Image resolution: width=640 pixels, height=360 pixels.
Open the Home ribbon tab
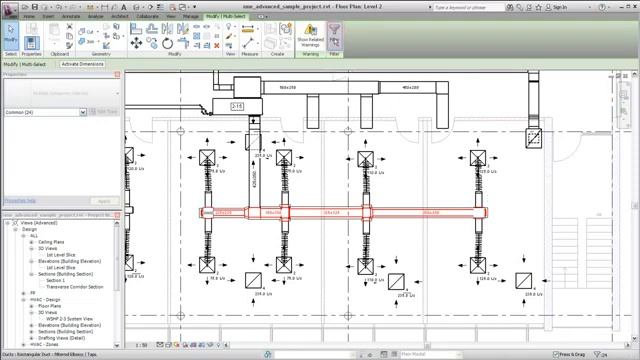coord(29,16)
